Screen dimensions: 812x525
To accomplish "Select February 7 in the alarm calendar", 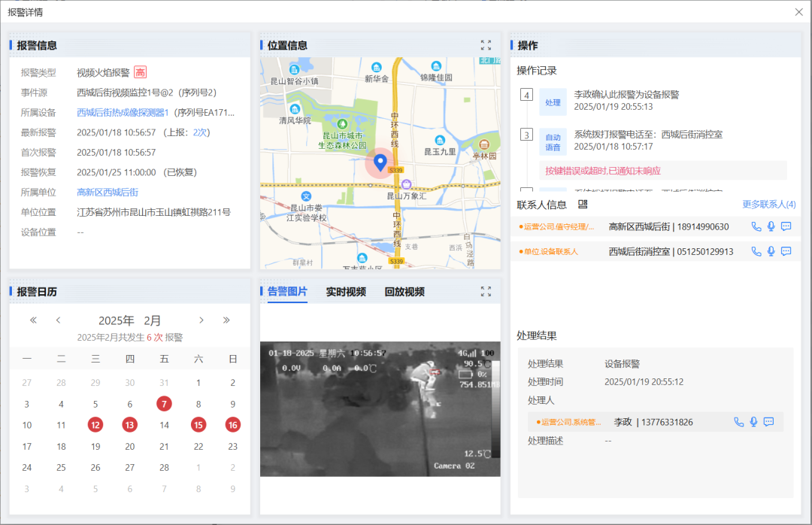I will pos(164,404).
